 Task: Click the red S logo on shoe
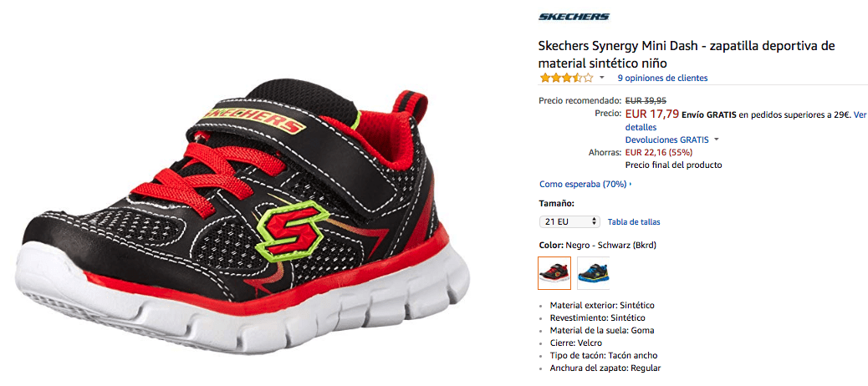pyautogui.click(x=288, y=226)
